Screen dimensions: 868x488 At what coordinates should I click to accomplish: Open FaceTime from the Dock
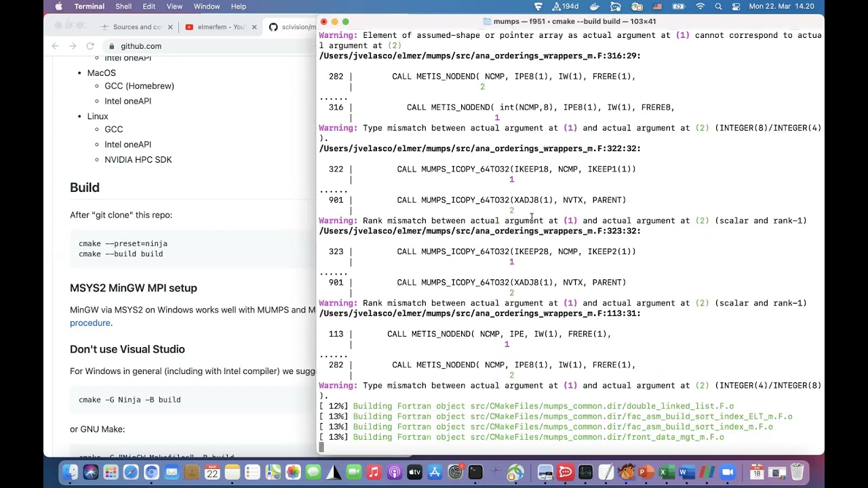[x=353, y=472]
